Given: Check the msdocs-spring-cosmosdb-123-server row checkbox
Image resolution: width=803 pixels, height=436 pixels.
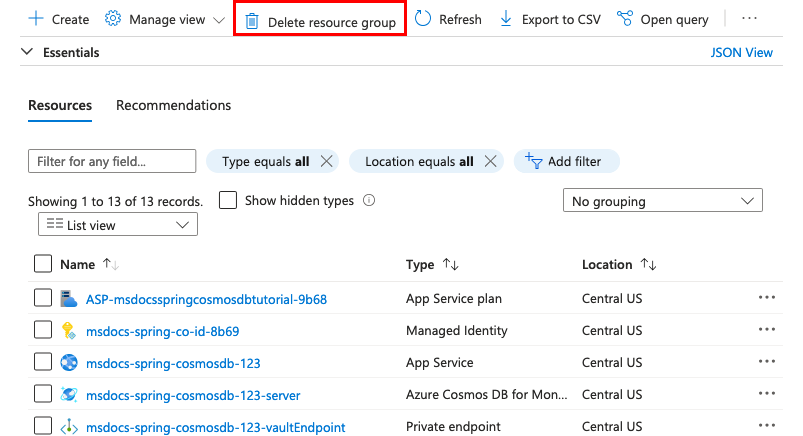Looking at the screenshot, I should click(43, 394).
